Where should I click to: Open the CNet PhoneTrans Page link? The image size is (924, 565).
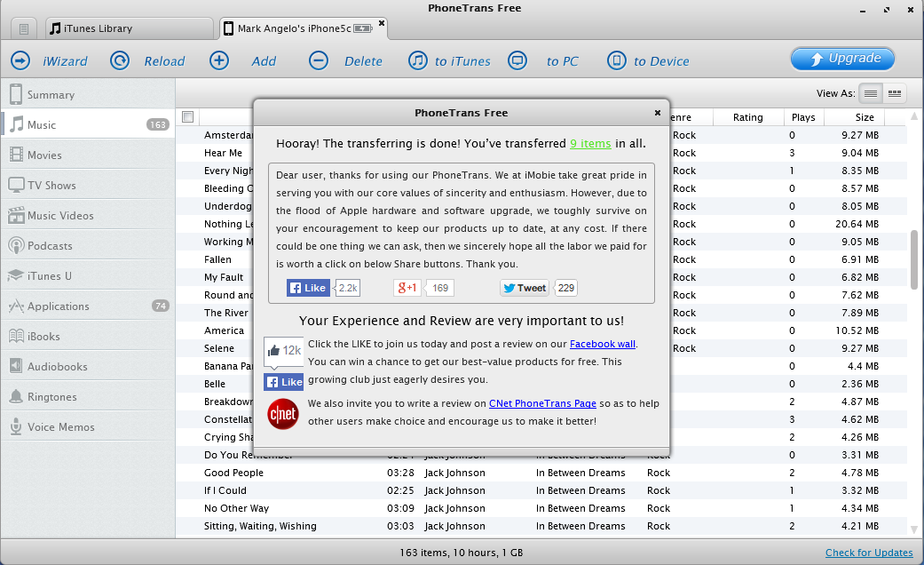pyautogui.click(x=542, y=403)
